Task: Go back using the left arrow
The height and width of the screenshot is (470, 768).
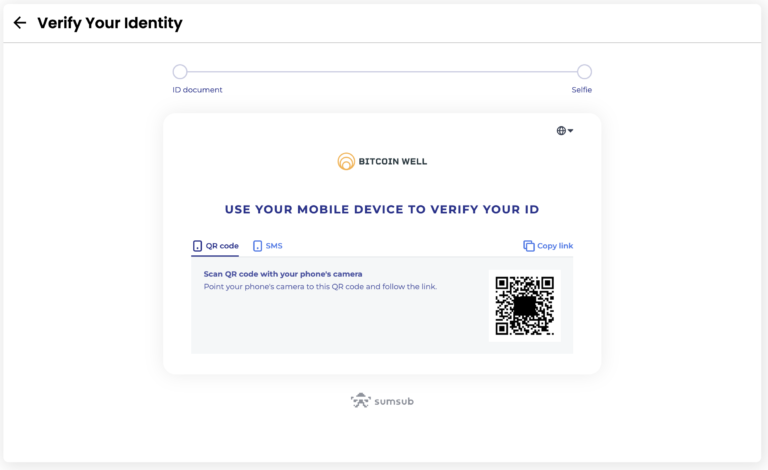Action: 20,23
